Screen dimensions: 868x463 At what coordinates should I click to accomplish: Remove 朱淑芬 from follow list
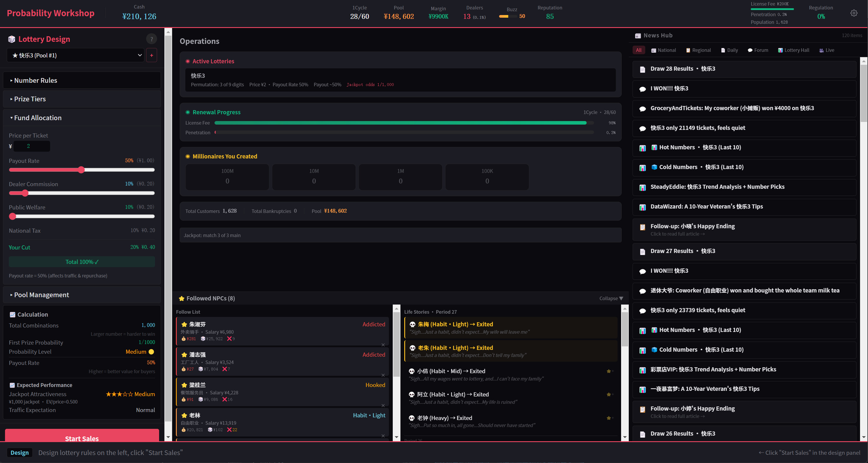pyautogui.click(x=383, y=345)
